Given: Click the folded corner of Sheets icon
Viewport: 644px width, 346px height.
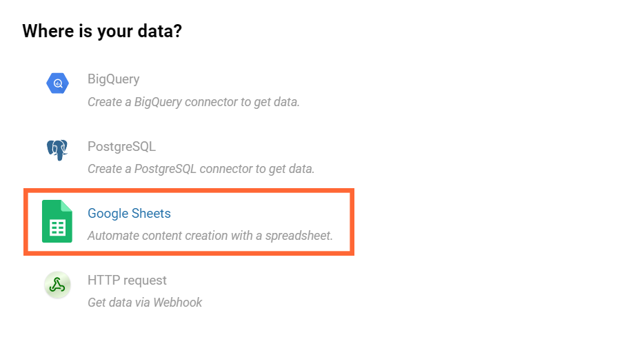Looking at the screenshot, I should (67, 205).
